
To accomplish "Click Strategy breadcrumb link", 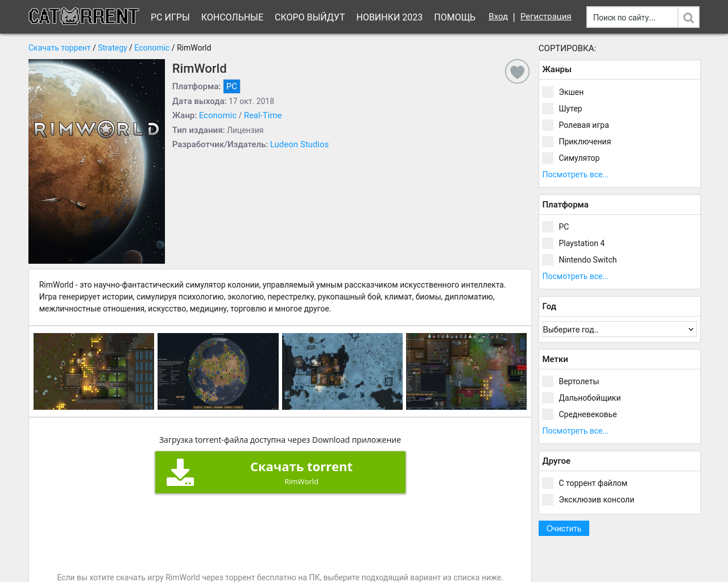I will [x=113, y=48].
